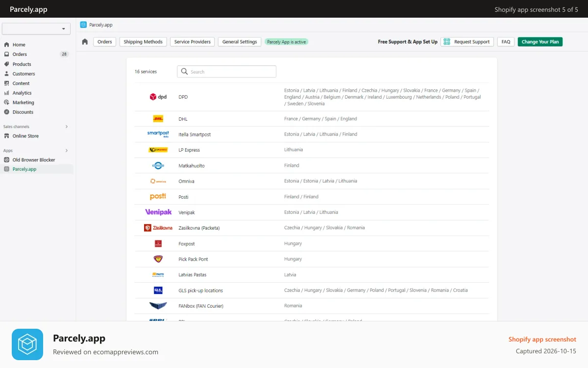The height and width of the screenshot is (368, 588).
Task: Click the Free Support & App Set Up text
Action: click(408, 42)
